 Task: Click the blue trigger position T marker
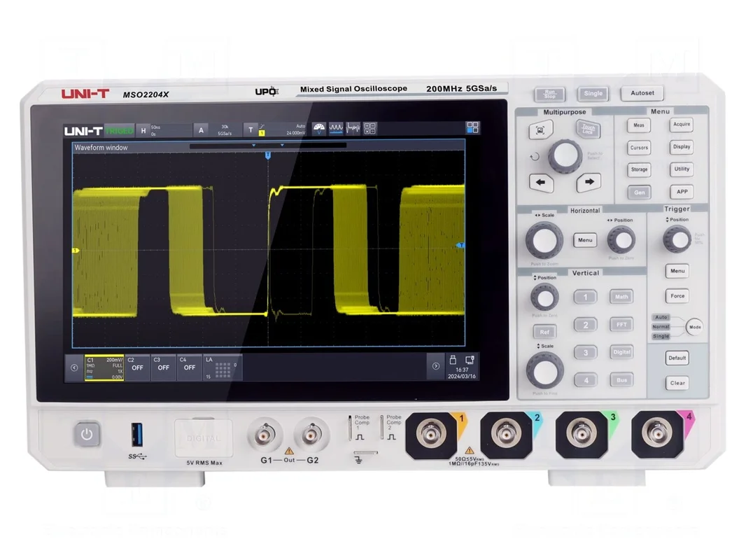pyautogui.click(x=268, y=155)
